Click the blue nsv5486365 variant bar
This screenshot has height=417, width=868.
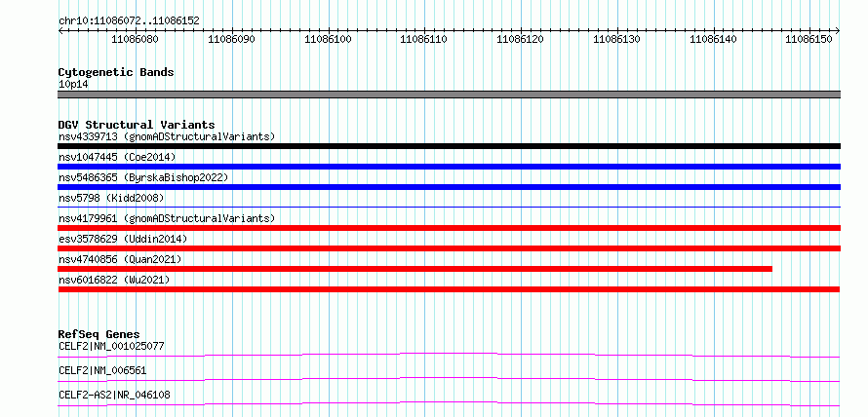449,187
